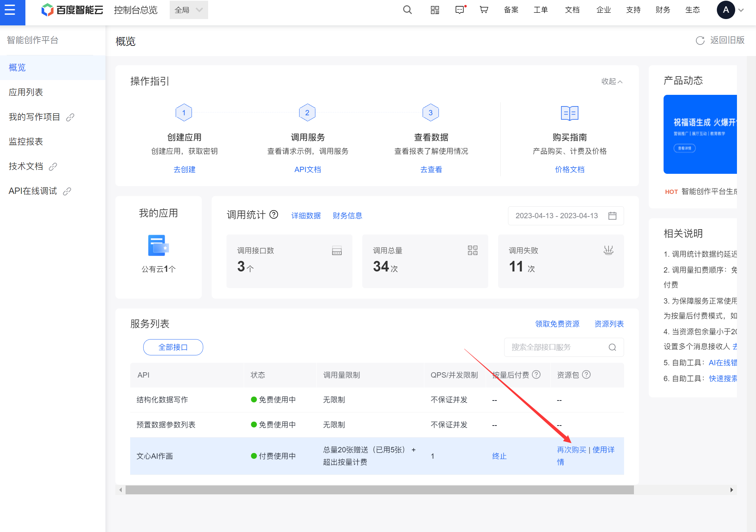The width and height of the screenshot is (756, 532).
Task: Click 领取免费资源 link
Action: point(557,324)
